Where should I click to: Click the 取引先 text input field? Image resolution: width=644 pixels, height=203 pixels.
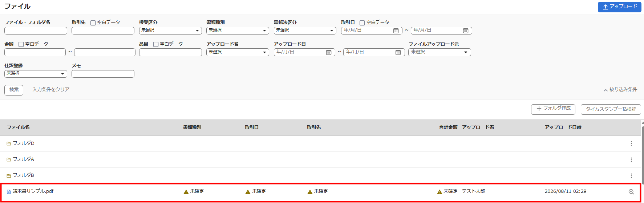pyautogui.click(x=103, y=31)
